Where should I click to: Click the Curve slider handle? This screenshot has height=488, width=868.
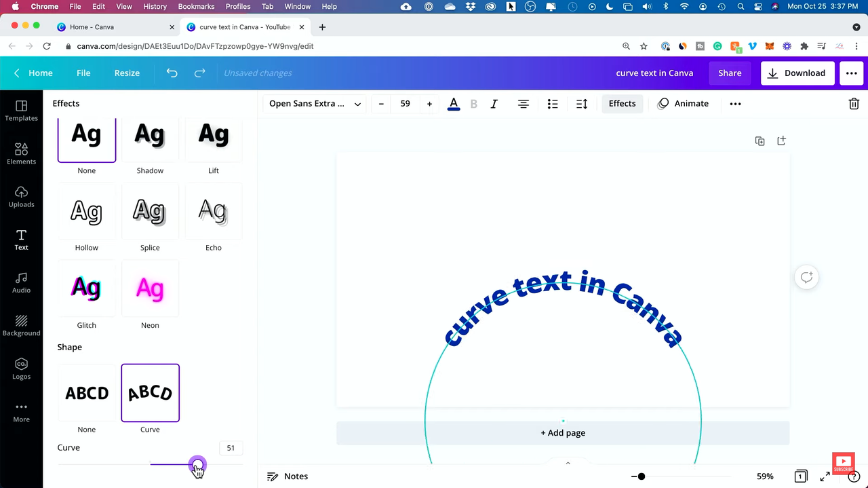tap(197, 465)
